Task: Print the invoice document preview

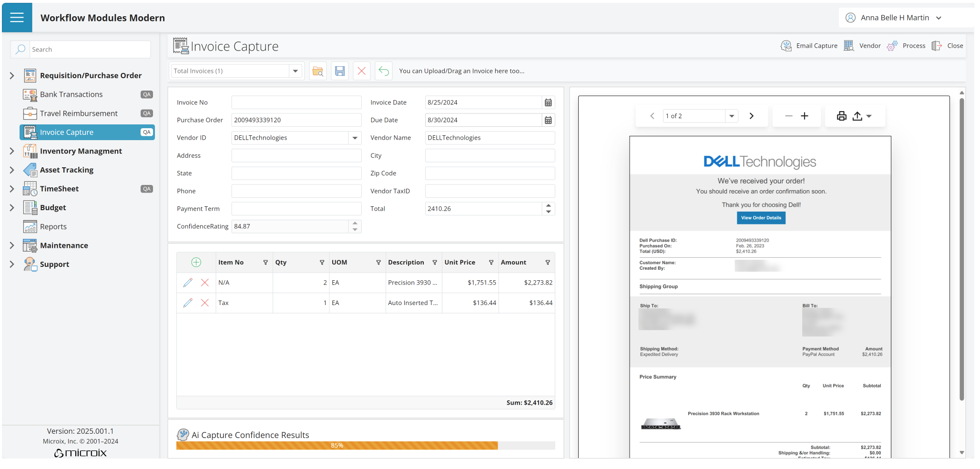Action: pyautogui.click(x=842, y=116)
